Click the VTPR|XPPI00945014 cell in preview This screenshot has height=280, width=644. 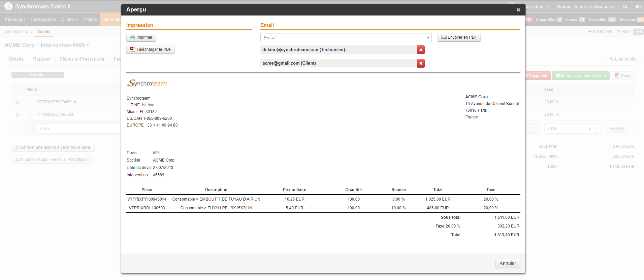[147, 199]
